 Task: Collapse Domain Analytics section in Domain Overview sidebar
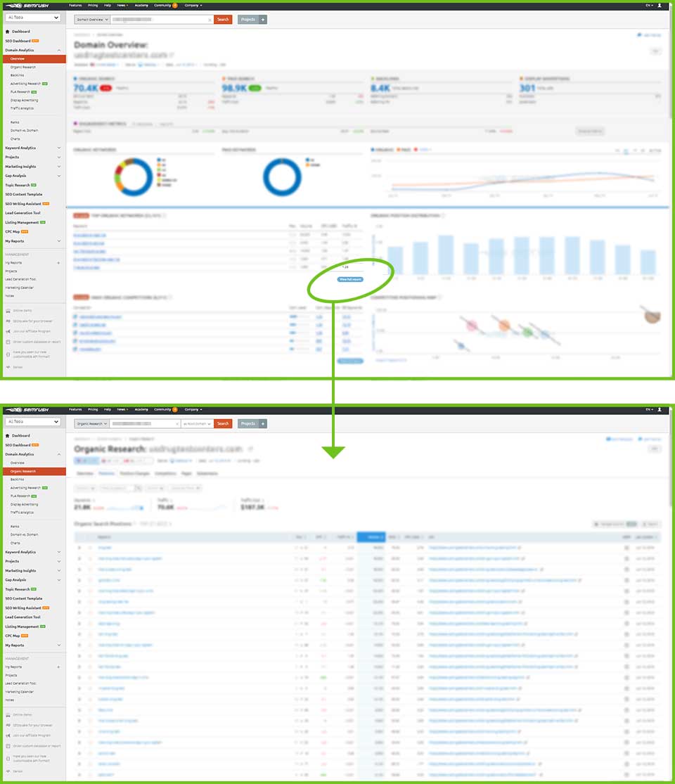59,51
